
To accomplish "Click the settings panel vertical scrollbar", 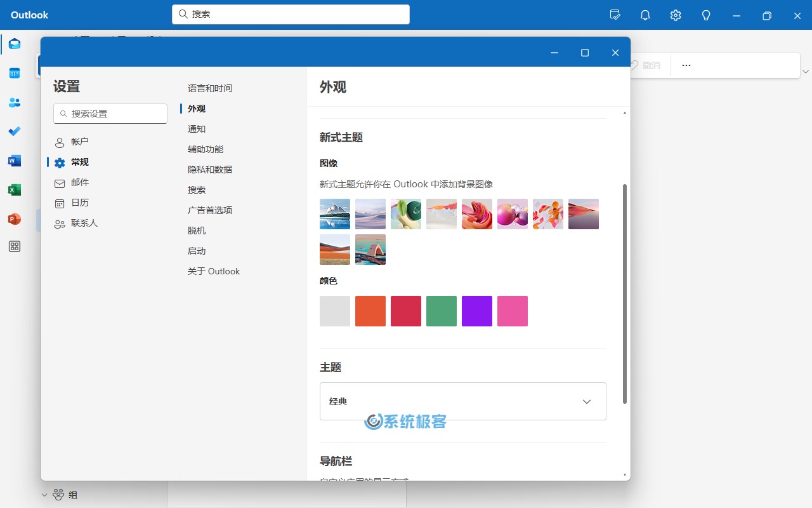I will click(x=625, y=294).
